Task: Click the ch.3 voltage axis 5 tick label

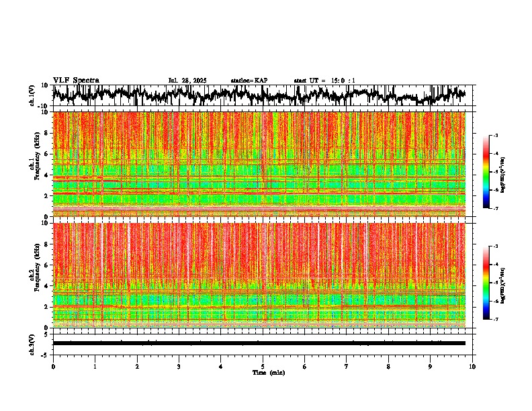Action: click(47, 334)
